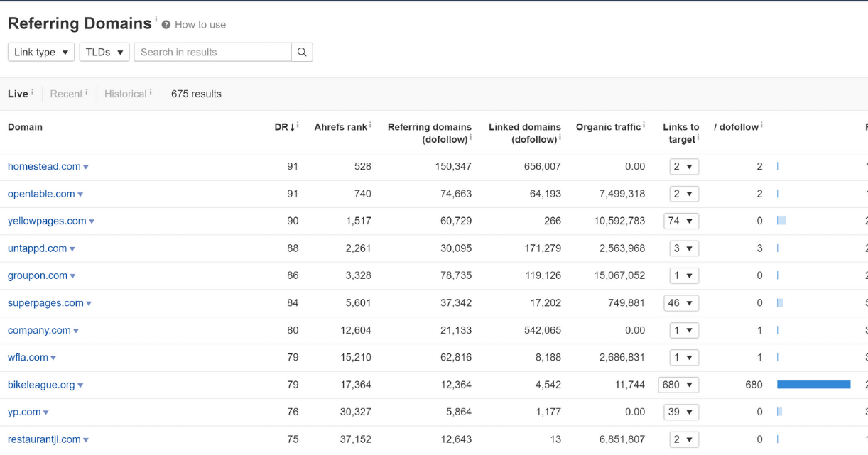This screenshot has width=868, height=455.
Task: Open links to target dropdown showing 74
Action: pos(681,221)
